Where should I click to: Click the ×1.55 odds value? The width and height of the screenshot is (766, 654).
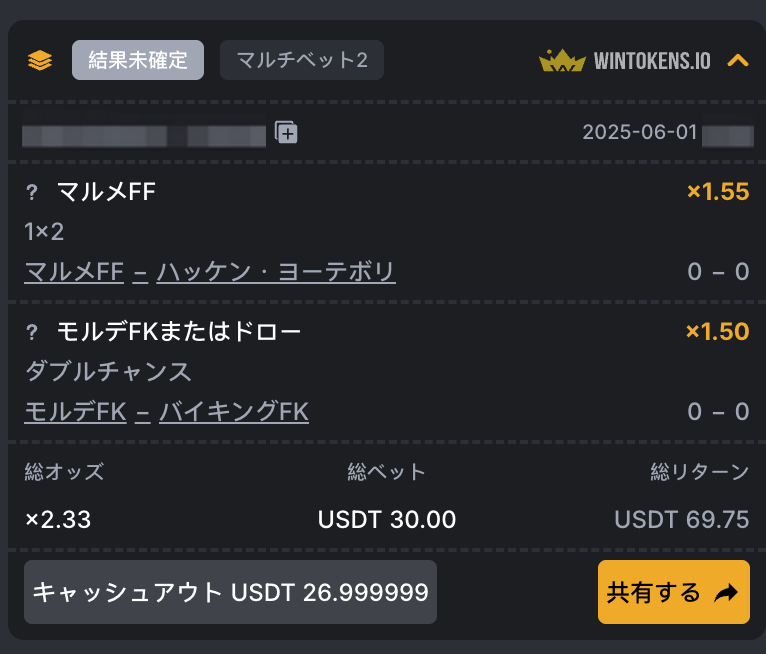[718, 191]
